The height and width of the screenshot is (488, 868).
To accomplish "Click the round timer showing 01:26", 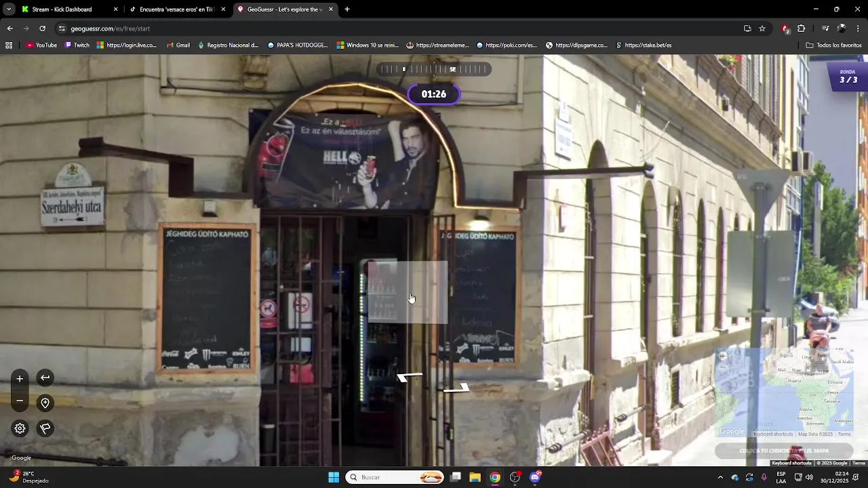I will [x=434, y=94].
